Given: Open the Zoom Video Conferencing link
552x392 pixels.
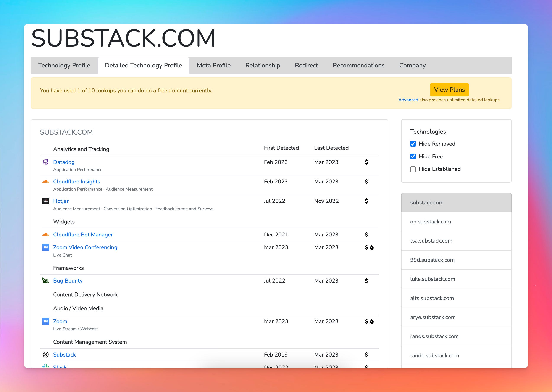Looking at the screenshot, I should click(x=85, y=247).
